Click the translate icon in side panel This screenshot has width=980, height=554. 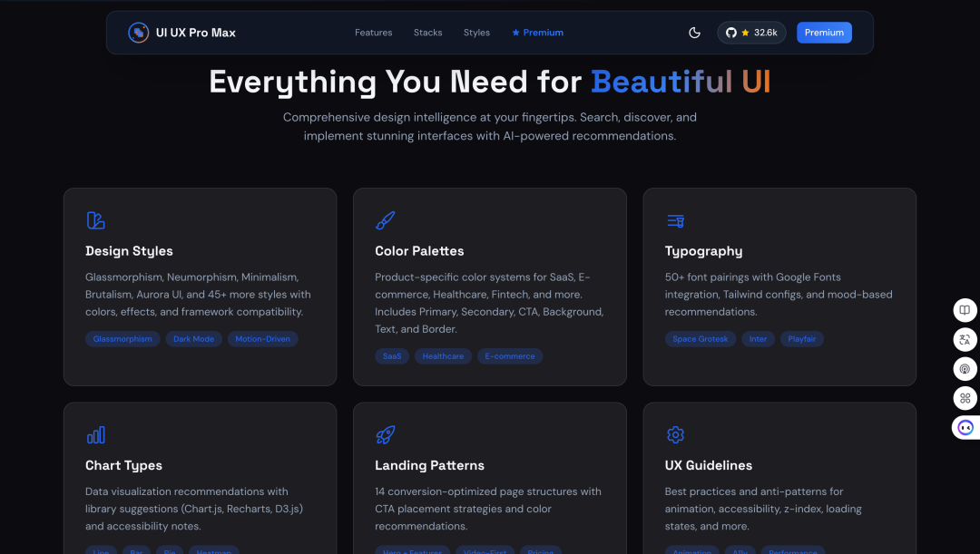[x=965, y=340]
